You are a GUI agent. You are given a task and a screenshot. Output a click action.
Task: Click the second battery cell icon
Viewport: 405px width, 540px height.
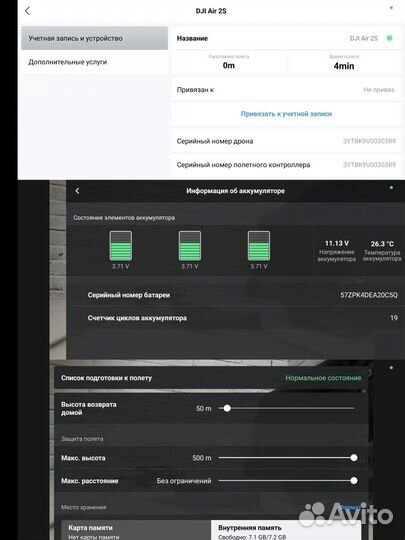pyautogui.click(x=190, y=246)
